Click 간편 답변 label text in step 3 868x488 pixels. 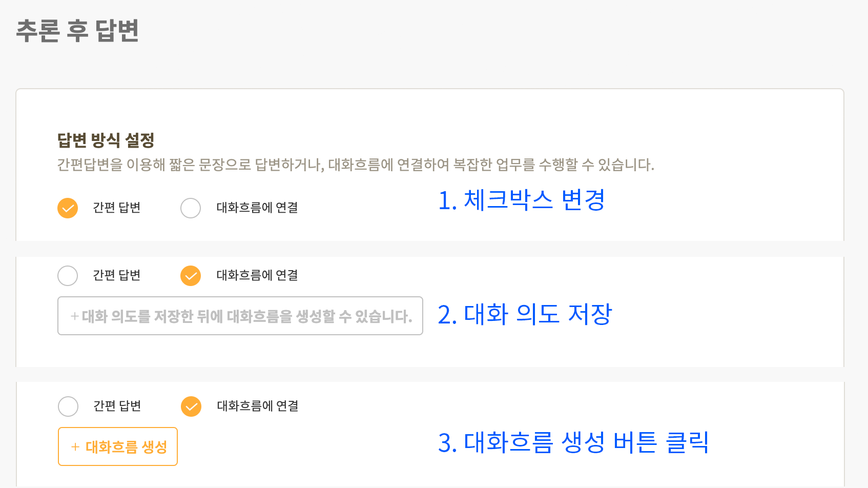117,406
